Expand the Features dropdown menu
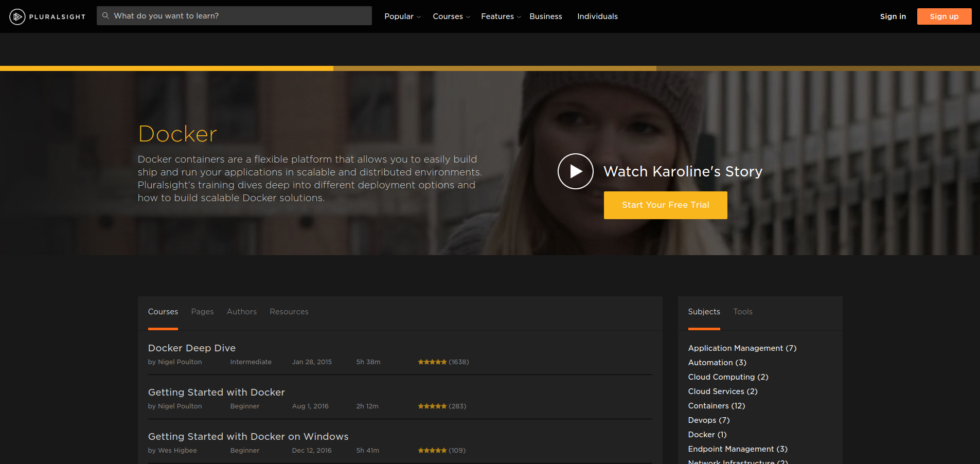980x464 pixels. pos(501,16)
